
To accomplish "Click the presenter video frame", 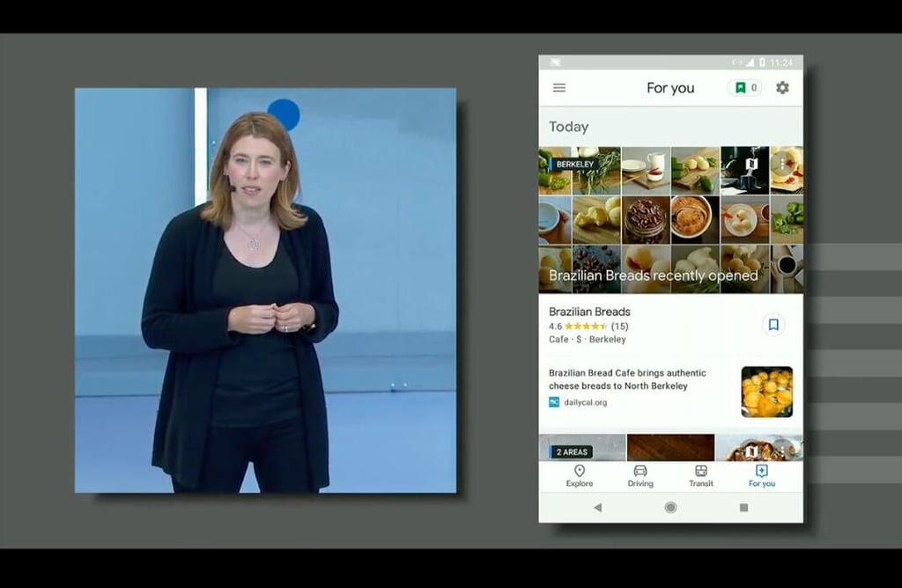I will coord(265,290).
